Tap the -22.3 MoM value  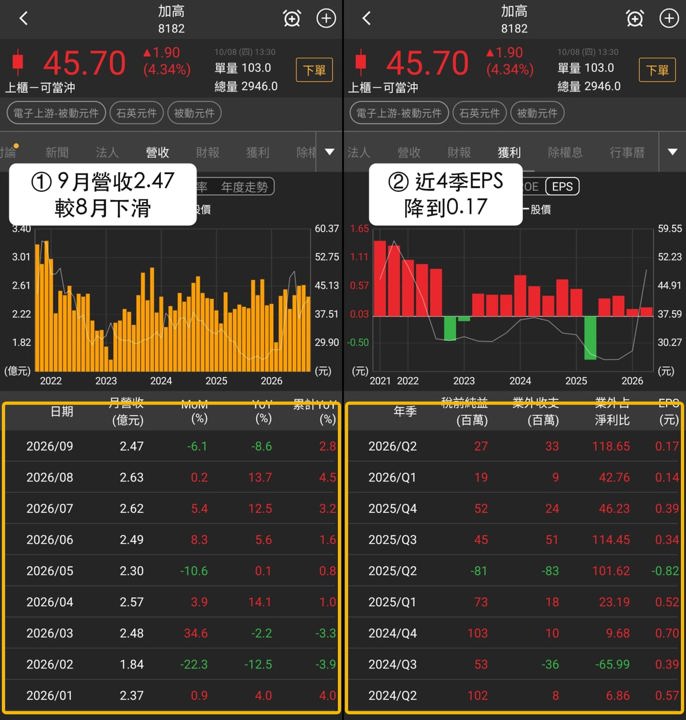[194, 664]
